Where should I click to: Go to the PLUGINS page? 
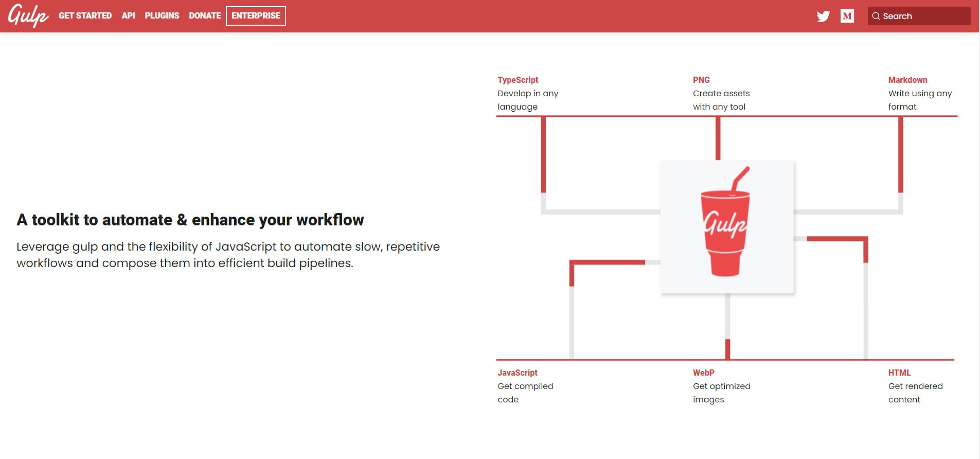162,15
